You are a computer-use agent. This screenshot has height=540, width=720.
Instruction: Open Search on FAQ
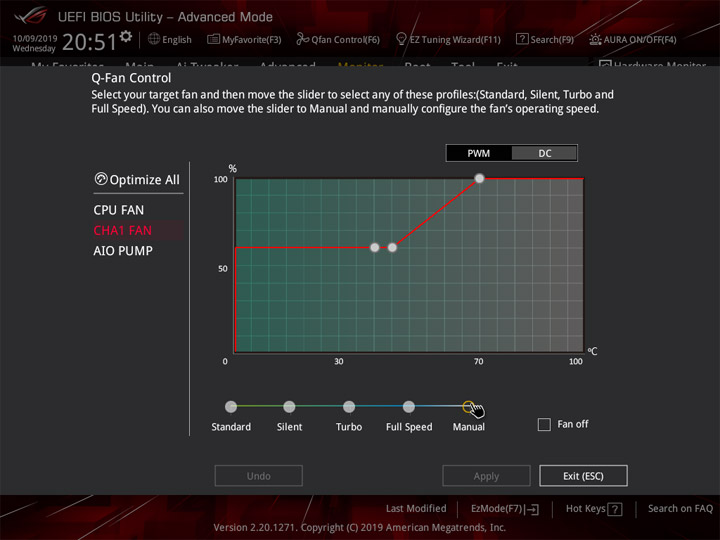(x=680, y=508)
